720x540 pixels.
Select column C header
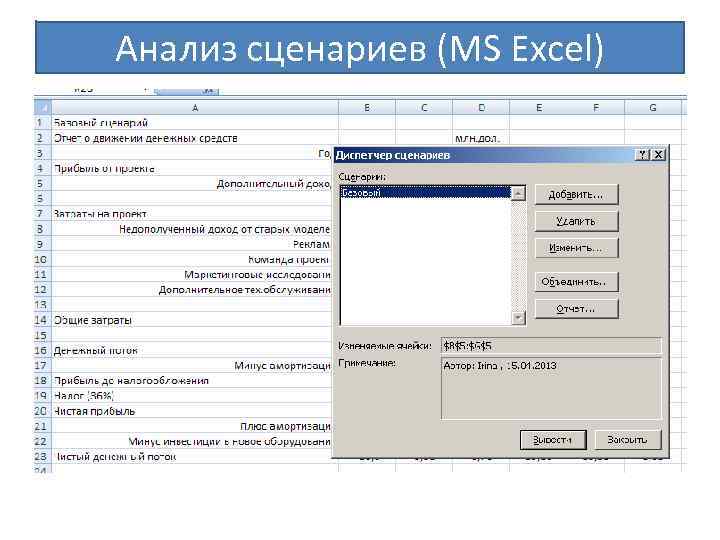click(x=424, y=108)
